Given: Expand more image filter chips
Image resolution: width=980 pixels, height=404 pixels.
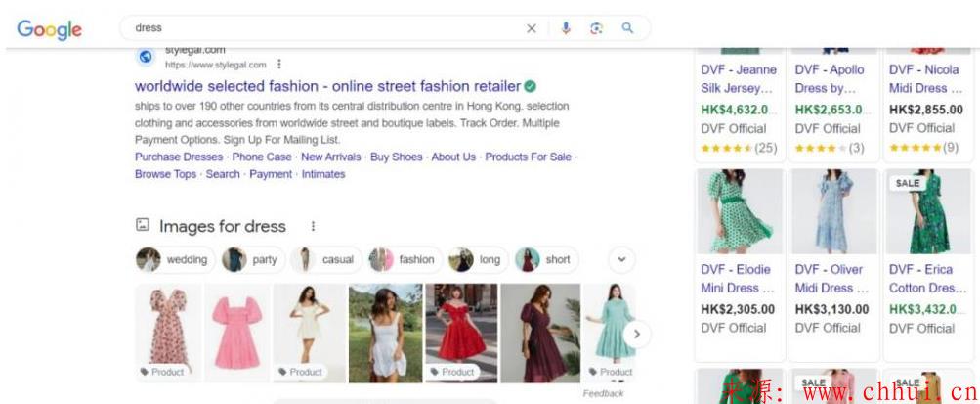Looking at the screenshot, I should pos(621,259).
